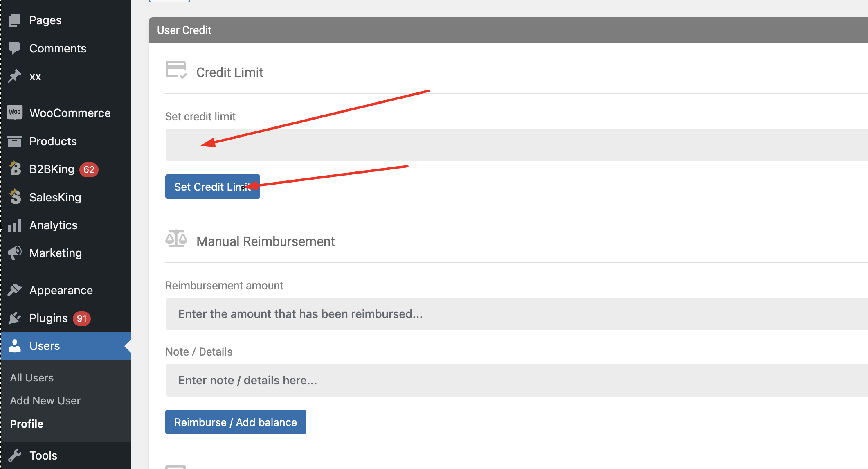
Task: Click the Analytics bar chart icon
Action: pyautogui.click(x=15, y=225)
